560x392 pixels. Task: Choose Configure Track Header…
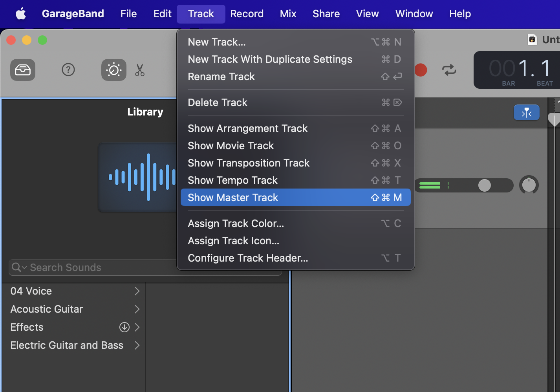click(x=296, y=258)
